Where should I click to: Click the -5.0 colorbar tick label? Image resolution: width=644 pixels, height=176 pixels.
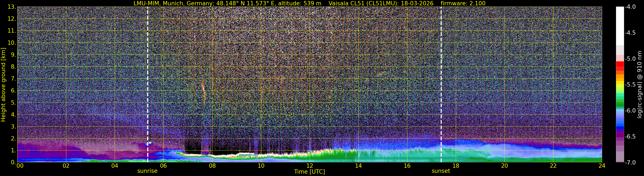coord(630,59)
